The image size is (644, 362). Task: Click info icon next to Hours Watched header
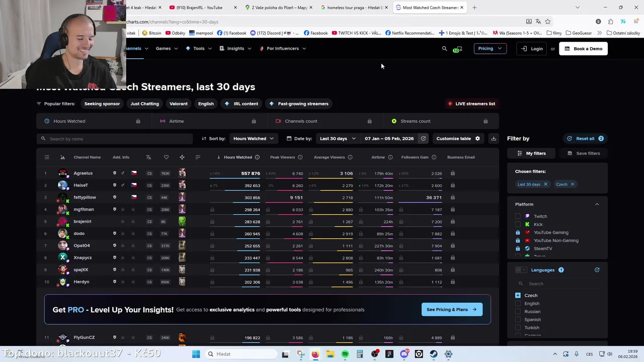[x=257, y=157]
